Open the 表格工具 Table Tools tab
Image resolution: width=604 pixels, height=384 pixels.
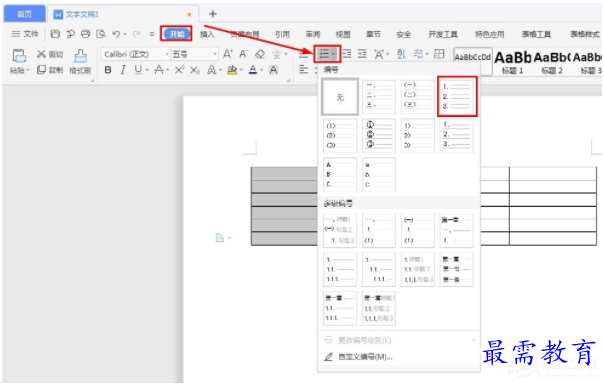(x=536, y=34)
